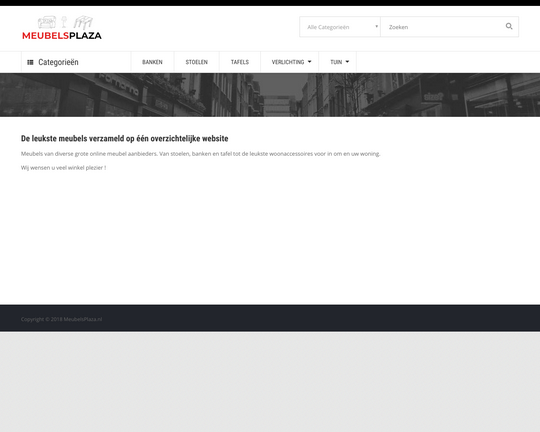Open the Alle Categorieën dropdown

click(x=340, y=27)
